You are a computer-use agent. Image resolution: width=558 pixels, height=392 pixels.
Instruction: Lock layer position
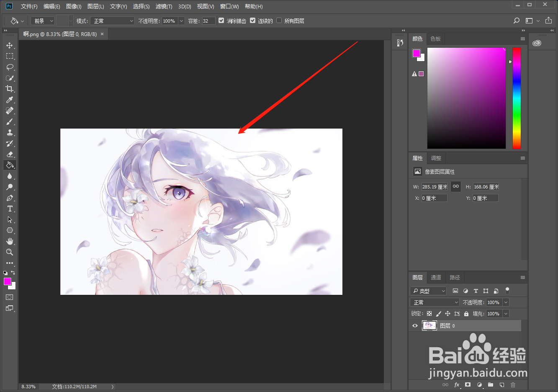coord(447,314)
